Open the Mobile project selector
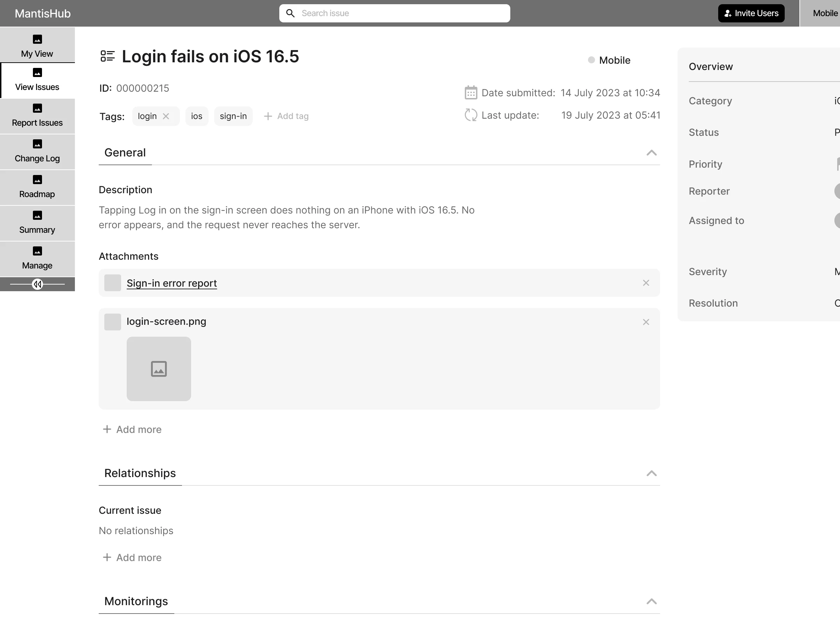840x630 pixels. [820, 13]
